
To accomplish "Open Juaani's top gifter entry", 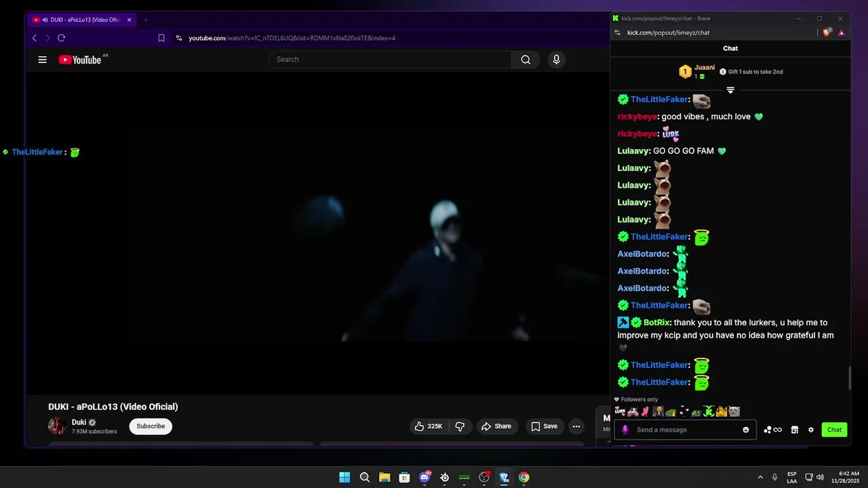I will pyautogui.click(x=697, y=71).
